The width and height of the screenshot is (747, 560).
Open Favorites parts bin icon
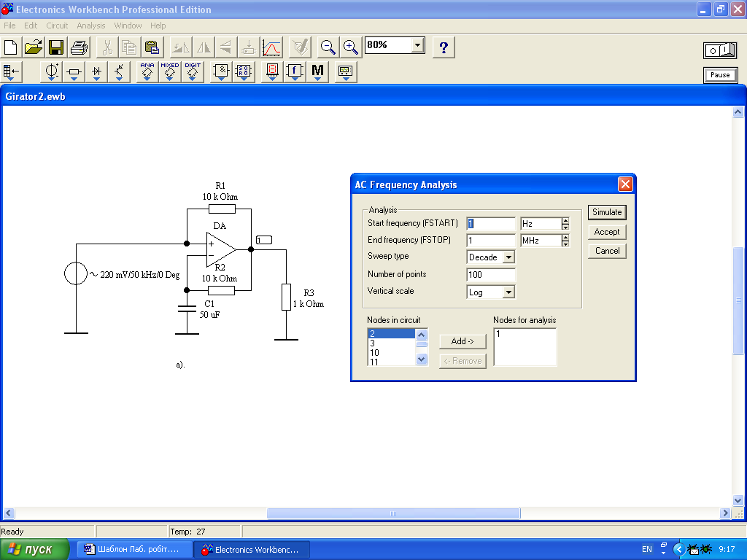coord(11,72)
